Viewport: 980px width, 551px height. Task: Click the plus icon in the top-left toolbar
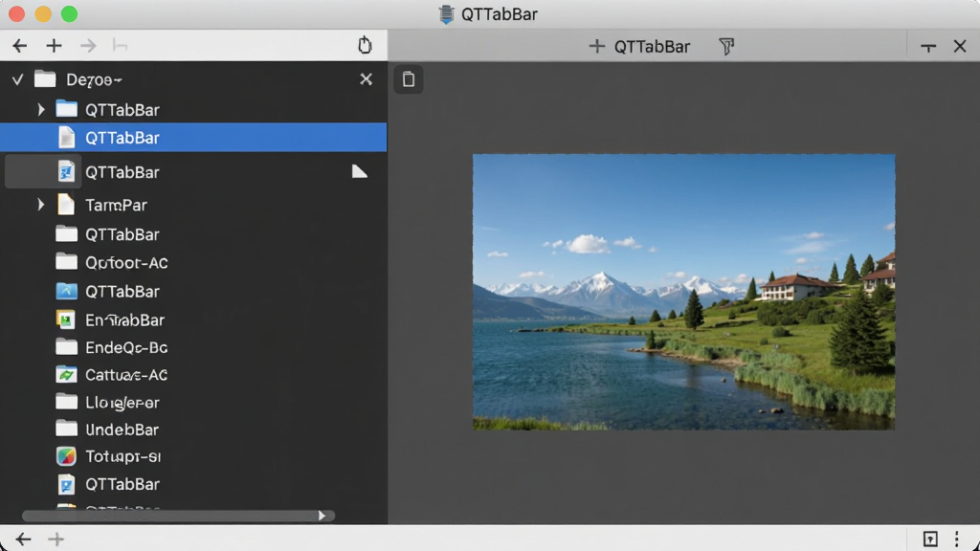tap(54, 46)
